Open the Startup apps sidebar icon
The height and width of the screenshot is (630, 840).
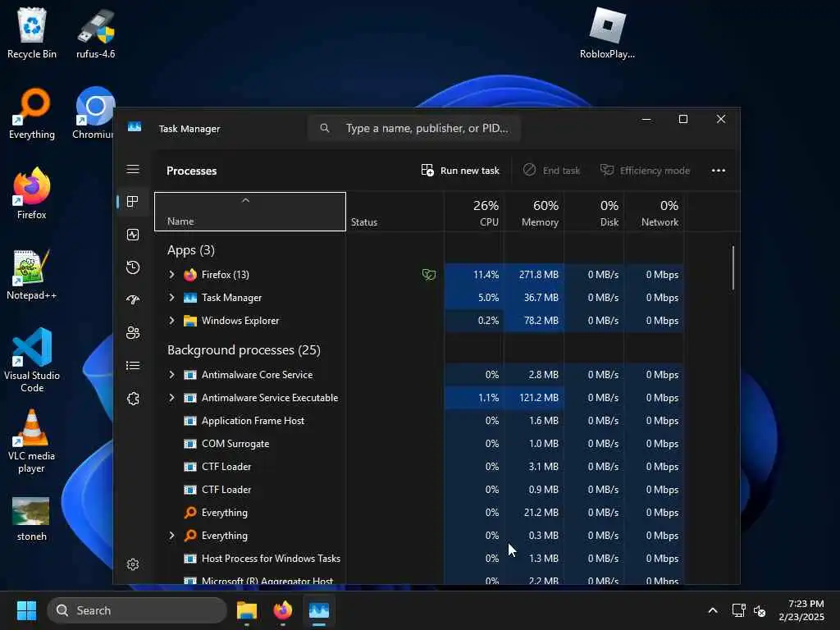click(x=133, y=300)
